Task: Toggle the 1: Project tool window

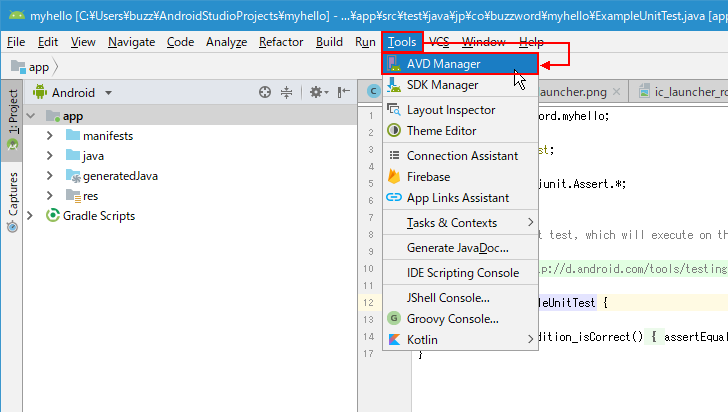Action: pyautogui.click(x=12, y=121)
